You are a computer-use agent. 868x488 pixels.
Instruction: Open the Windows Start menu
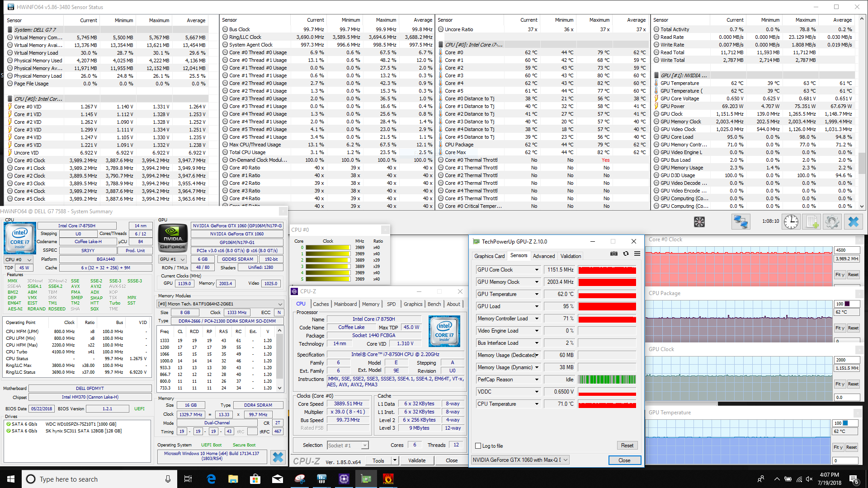(10, 479)
